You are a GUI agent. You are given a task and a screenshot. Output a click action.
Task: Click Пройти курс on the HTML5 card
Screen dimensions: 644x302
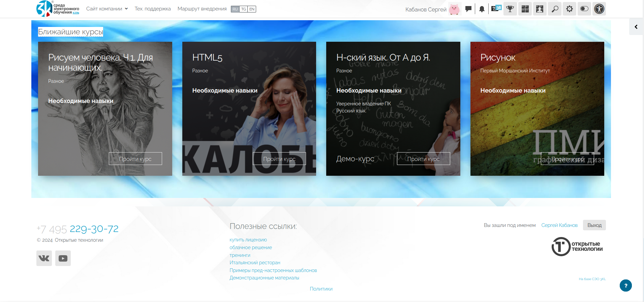pos(279,159)
